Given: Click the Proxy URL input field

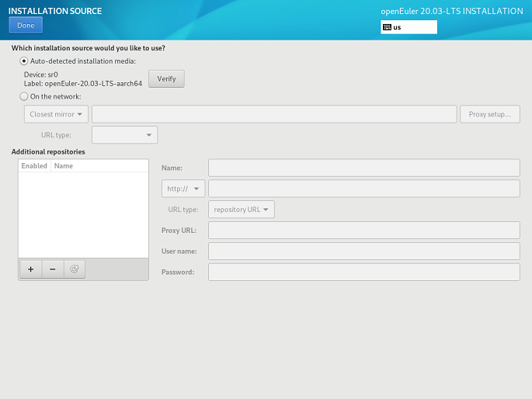Looking at the screenshot, I should (363, 231).
